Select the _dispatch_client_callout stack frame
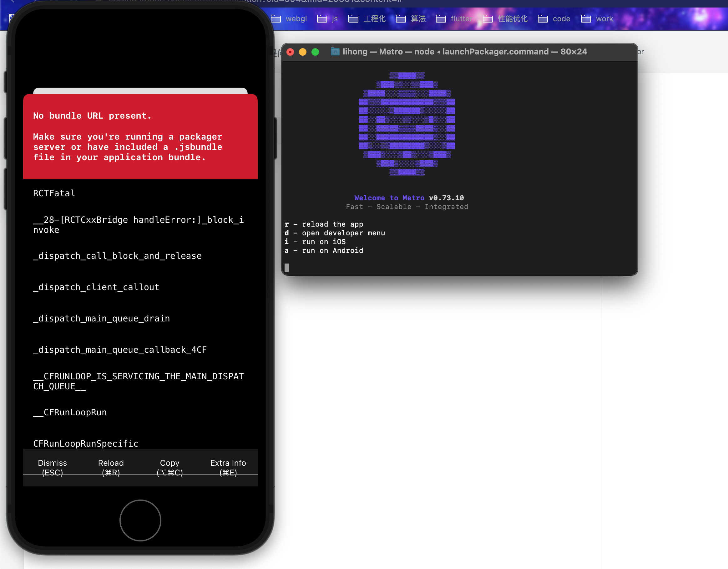The image size is (728, 569). pyautogui.click(x=96, y=287)
